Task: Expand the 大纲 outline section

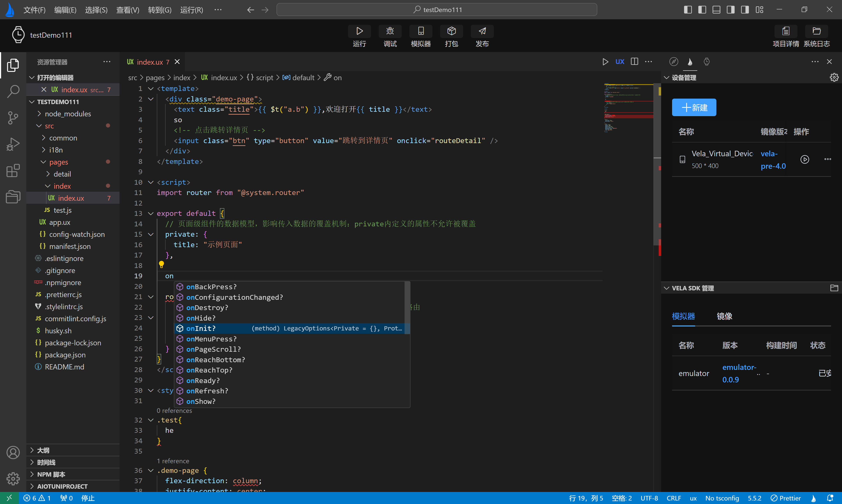Action: pyautogui.click(x=43, y=450)
